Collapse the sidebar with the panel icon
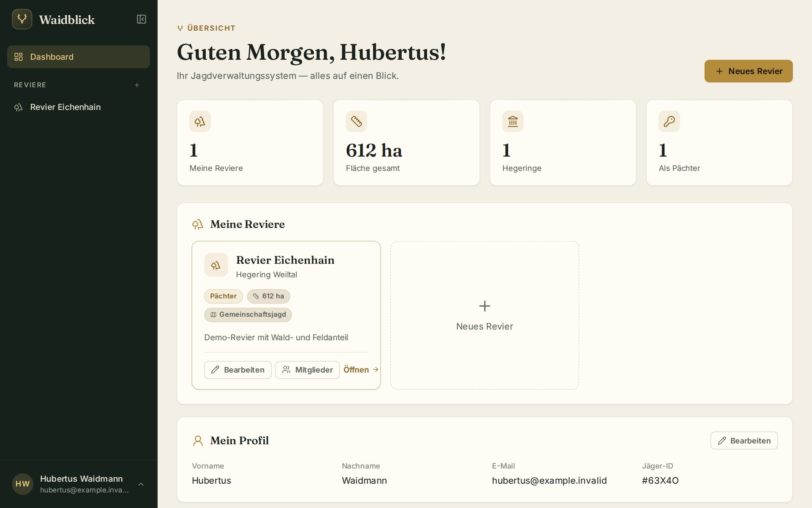812x508 pixels. (x=141, y=19)
